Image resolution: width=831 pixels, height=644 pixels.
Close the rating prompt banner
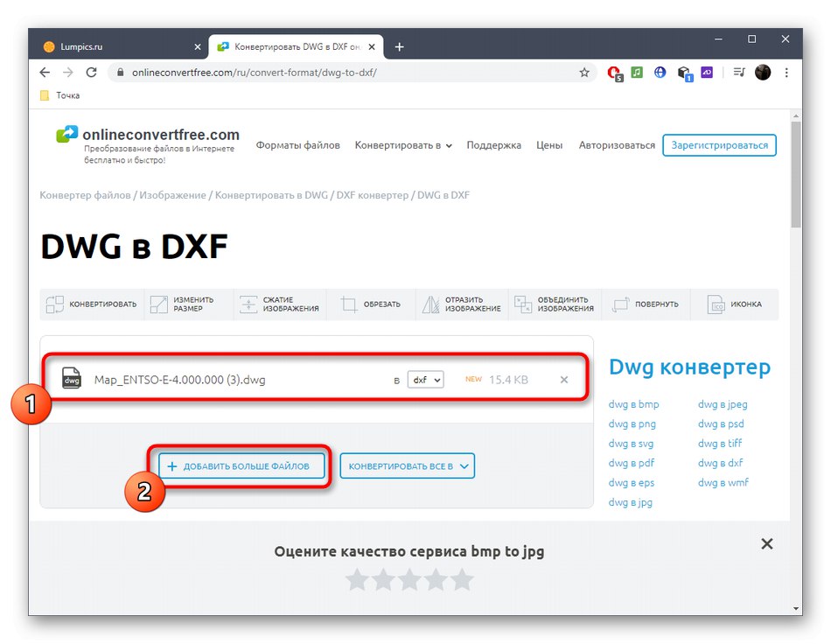[x=767, y=544]
